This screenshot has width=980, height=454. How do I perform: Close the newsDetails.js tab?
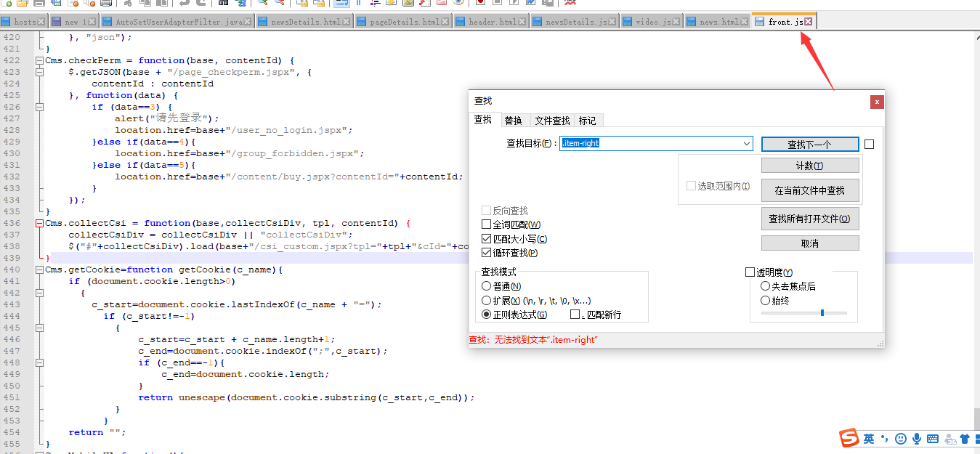click(x=612, y=22)
